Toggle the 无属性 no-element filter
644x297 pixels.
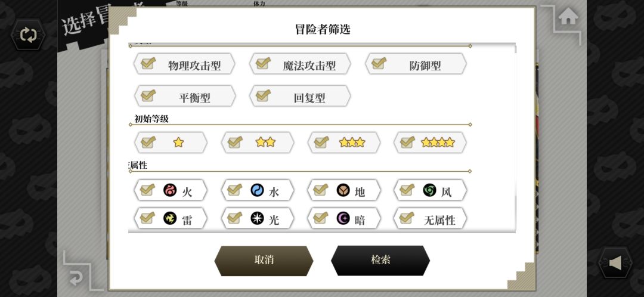click(407, 218)
